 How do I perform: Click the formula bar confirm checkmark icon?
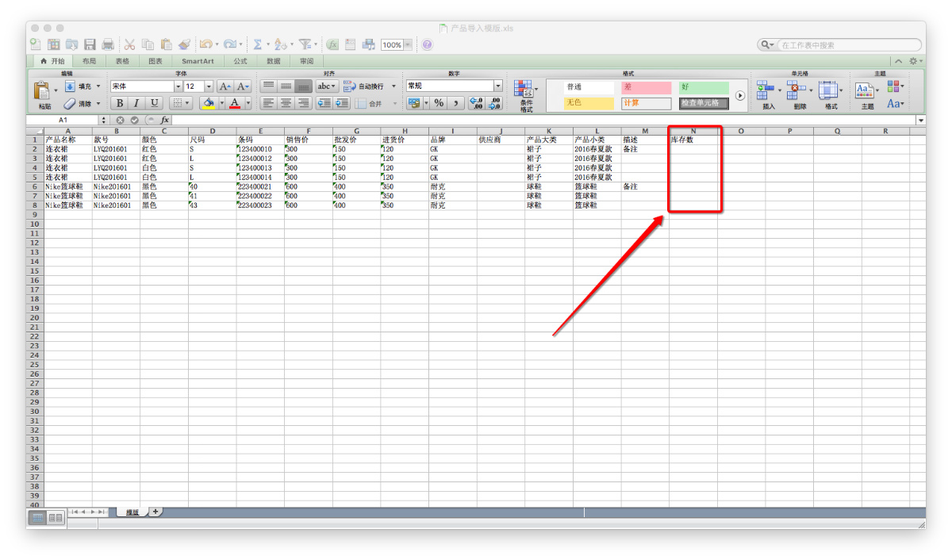(135, 120)
